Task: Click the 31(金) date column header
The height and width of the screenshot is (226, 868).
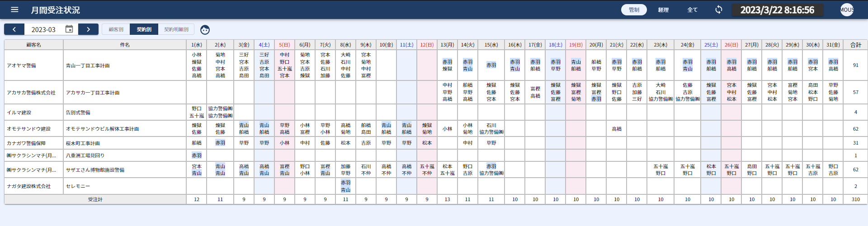Action: [x=833, y=45]
